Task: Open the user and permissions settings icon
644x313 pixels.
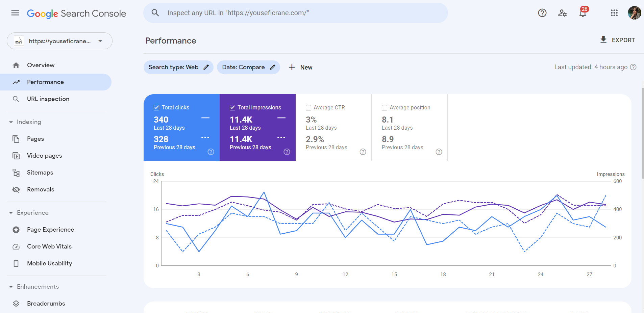Action: click(x=562, y=13)
